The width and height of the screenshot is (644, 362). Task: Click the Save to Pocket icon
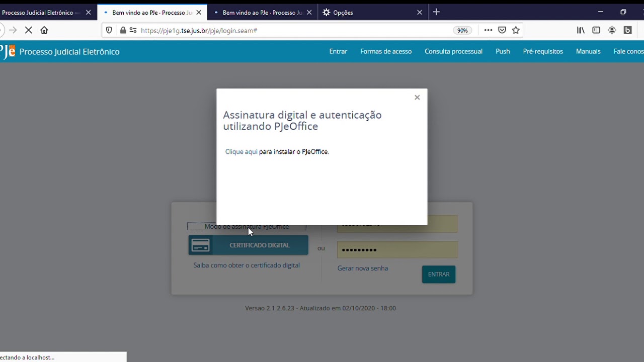(x=502, y=30)
